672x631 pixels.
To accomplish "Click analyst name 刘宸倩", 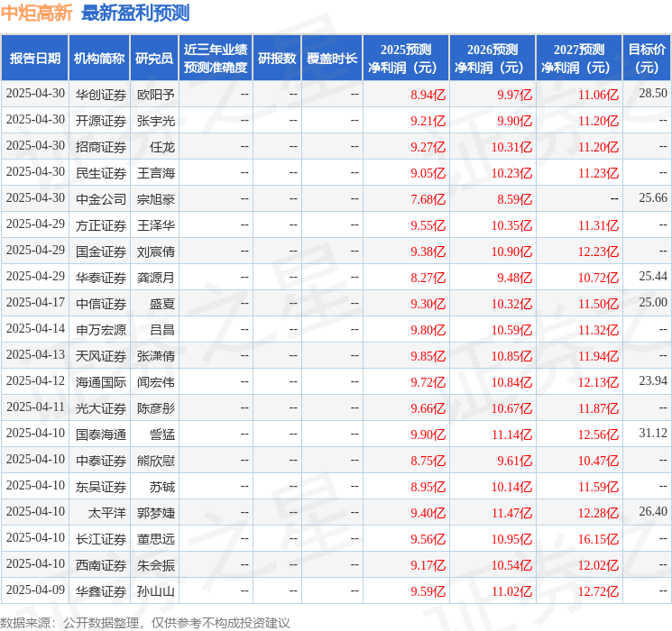I will 155,251.
